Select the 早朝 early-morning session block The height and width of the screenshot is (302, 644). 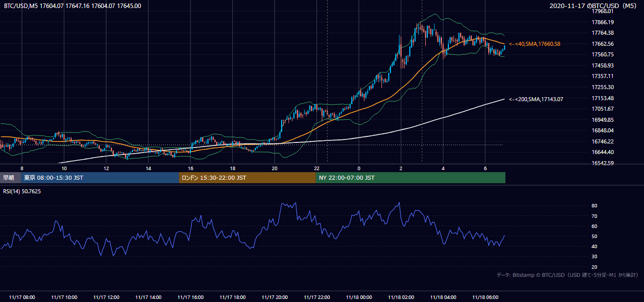pos(10,178)
